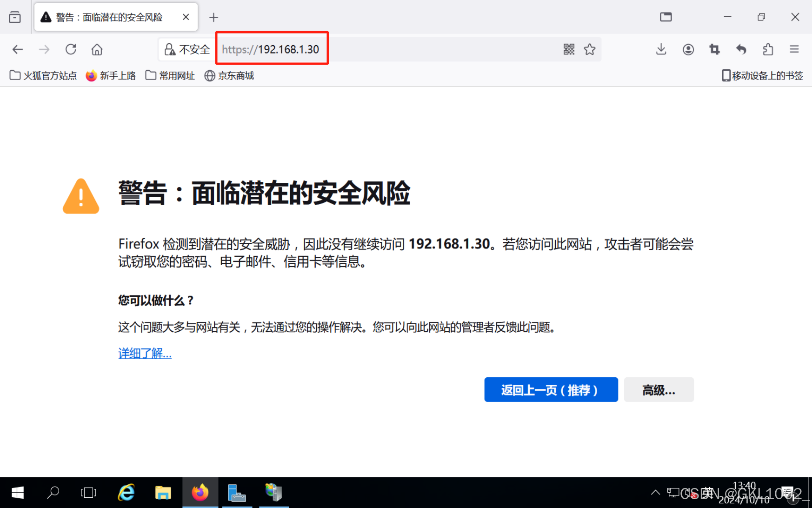The width and height of the screenshot is (812, 508).
Task: Open Windows taskbar search
Action: [x=53, y=493]
